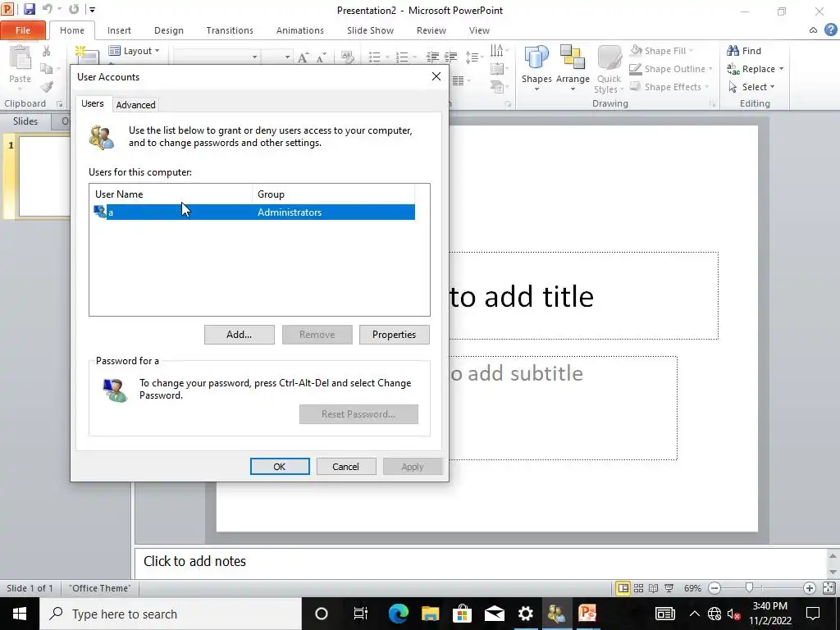Image resolution: width=840 pixels, height=630 pixels.
Task: Click the Numbering list icon
Action: click(402, 57)
